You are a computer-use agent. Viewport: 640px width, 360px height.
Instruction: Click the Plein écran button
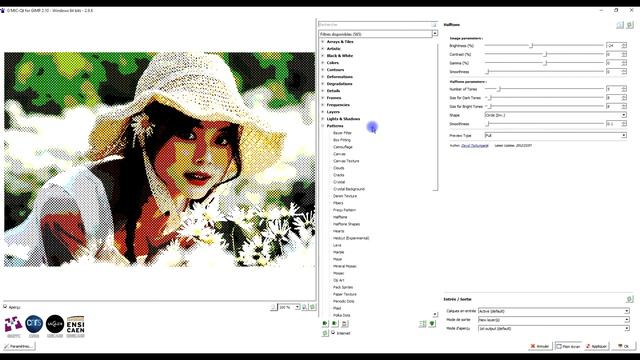tap(568, 346)
